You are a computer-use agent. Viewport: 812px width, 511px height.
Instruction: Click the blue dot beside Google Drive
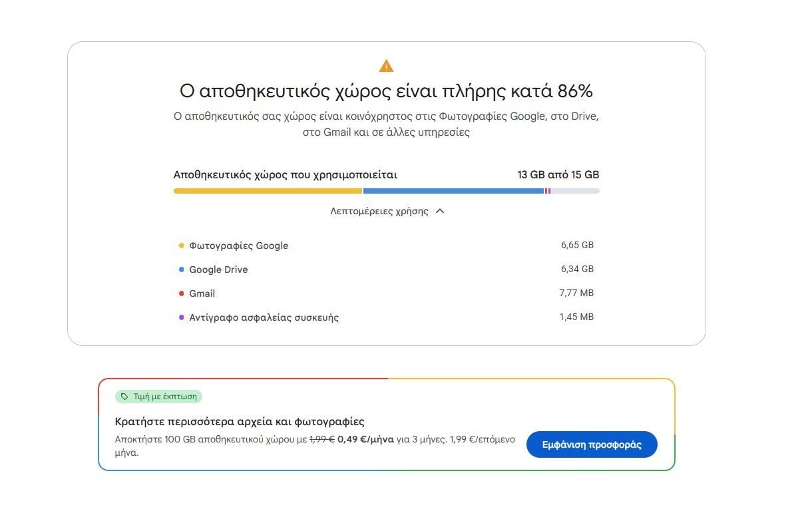point(182,269)
